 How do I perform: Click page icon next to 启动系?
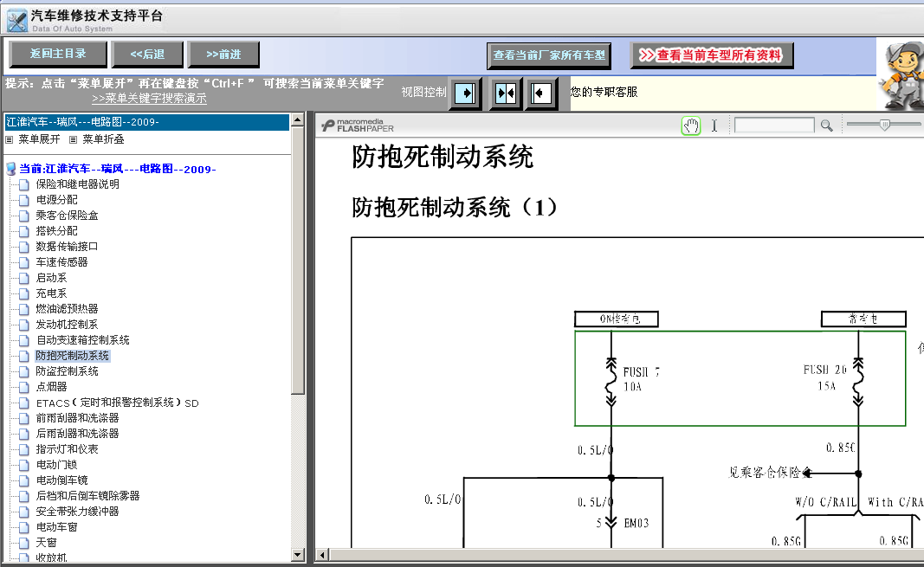23,278
